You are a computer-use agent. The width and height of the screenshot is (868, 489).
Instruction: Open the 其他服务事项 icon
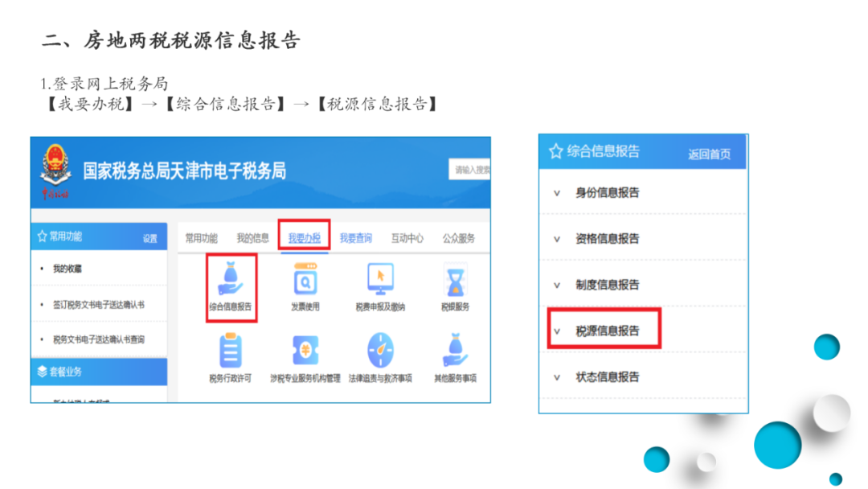coord(455,351)
